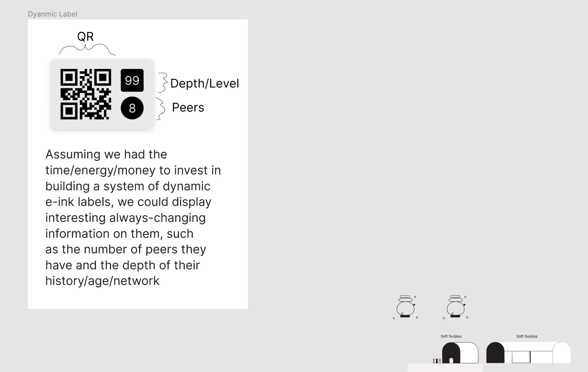Click the light panel at the bottom edge
588x372 pixels.
tap(445, 368)
